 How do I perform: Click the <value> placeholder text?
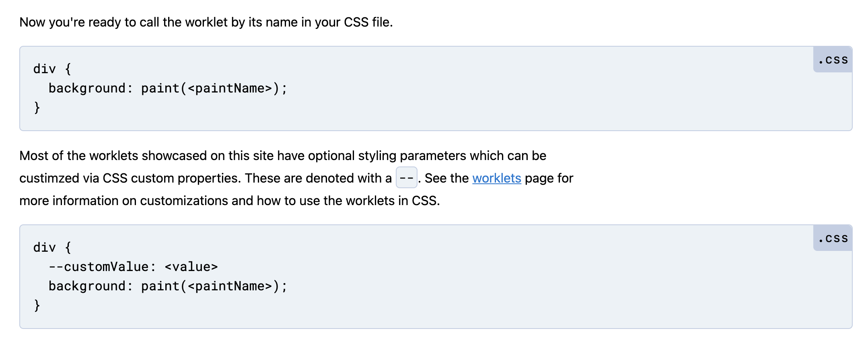point(191,267)
